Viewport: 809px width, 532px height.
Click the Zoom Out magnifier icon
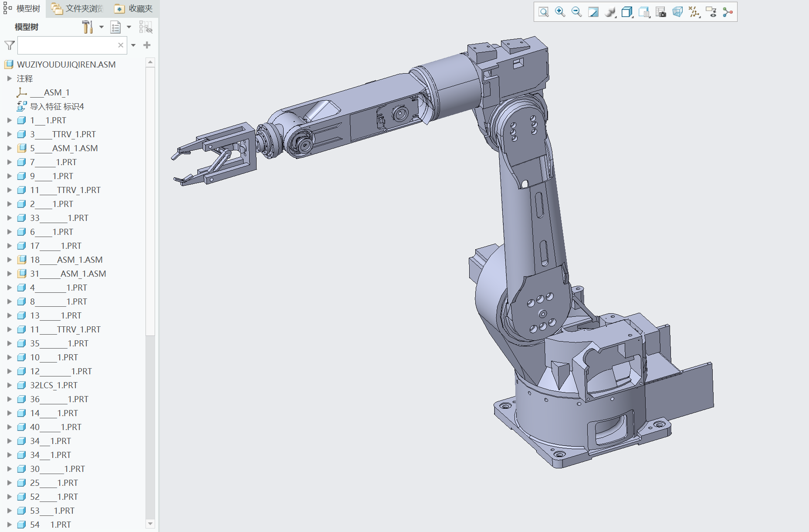(576, 12)
